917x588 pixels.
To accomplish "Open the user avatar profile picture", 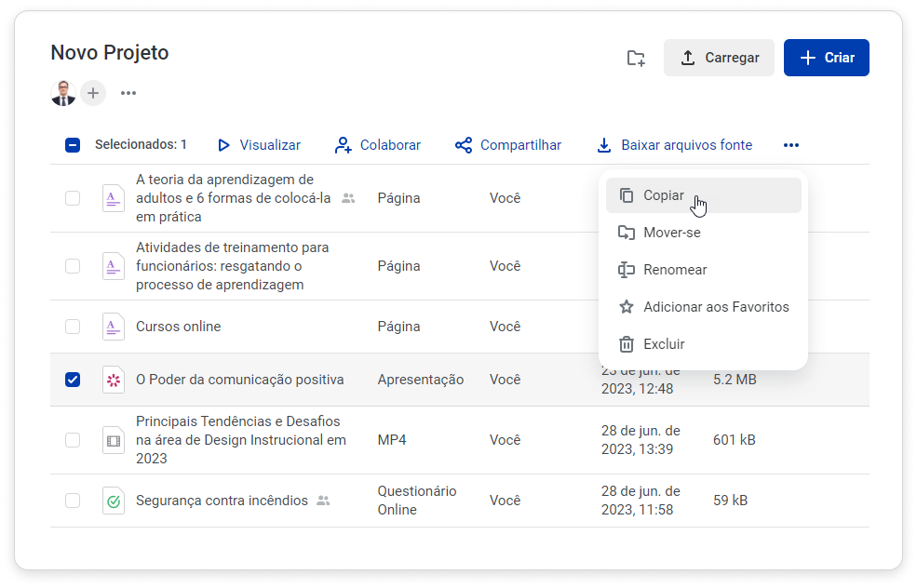I will click(x=63, y=93).
